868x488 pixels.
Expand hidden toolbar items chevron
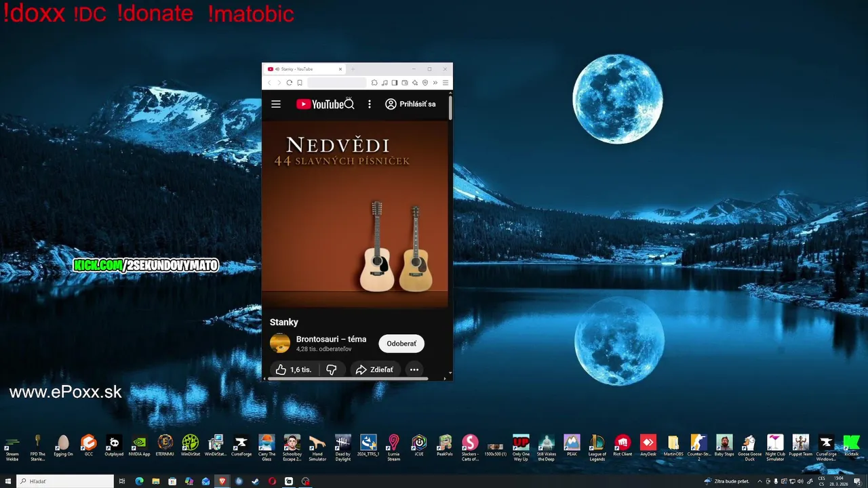coord(435,83)
